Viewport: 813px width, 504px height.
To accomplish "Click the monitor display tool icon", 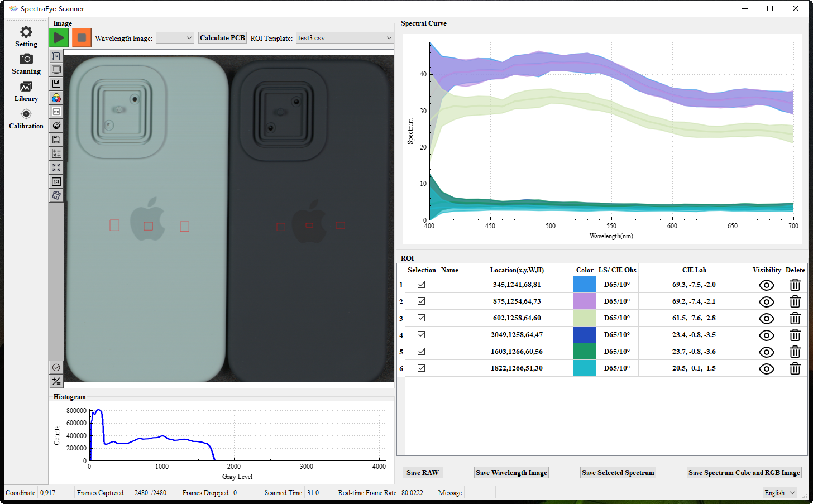I will 56,70.
